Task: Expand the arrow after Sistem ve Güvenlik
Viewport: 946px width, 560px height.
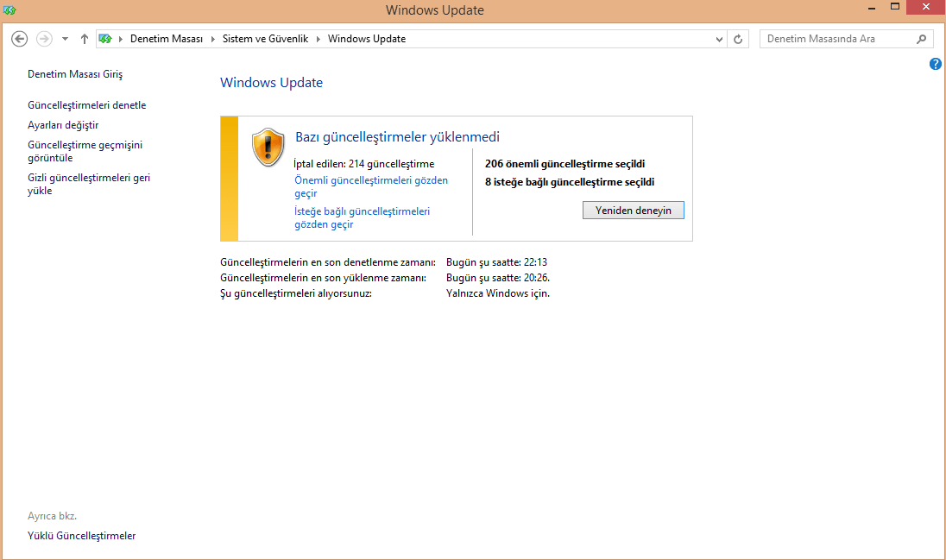Action: 318,39
